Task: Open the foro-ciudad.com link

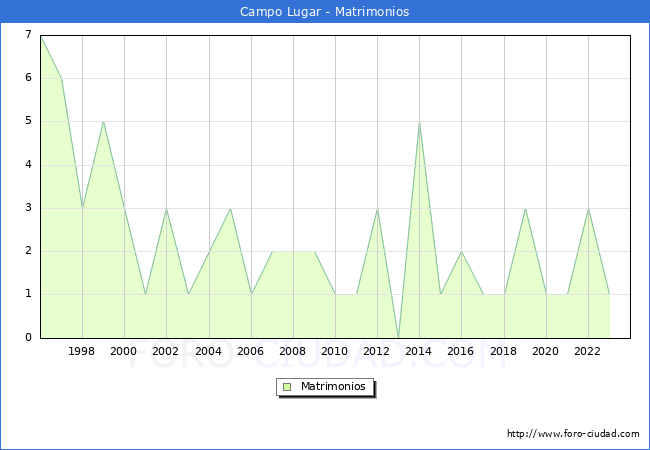Action: [573, 434]
